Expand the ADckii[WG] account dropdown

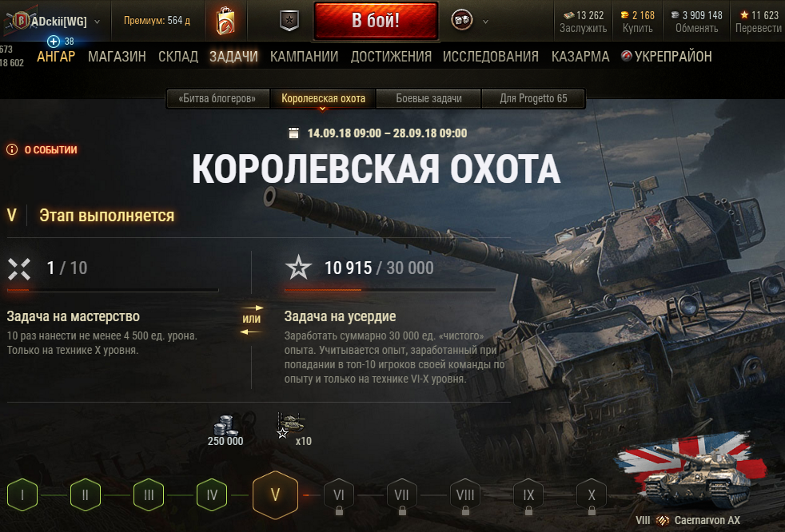[x=97, y=22]
